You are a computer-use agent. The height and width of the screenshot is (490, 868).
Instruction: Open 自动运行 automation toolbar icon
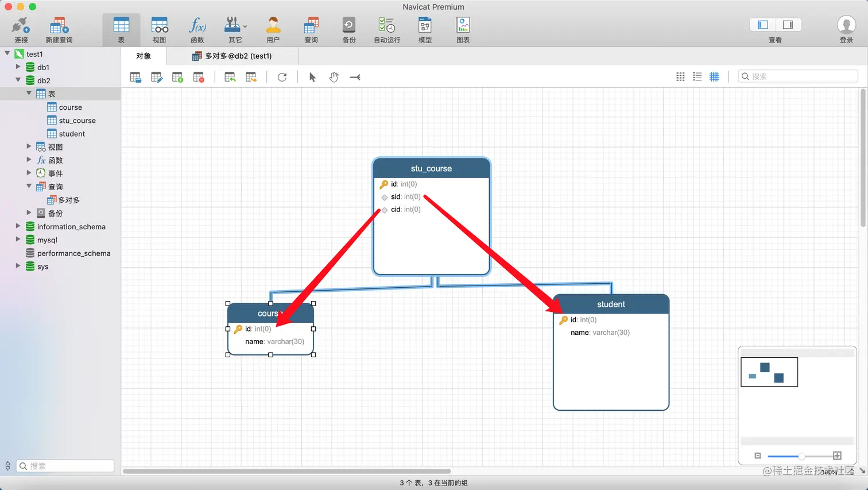387,30
